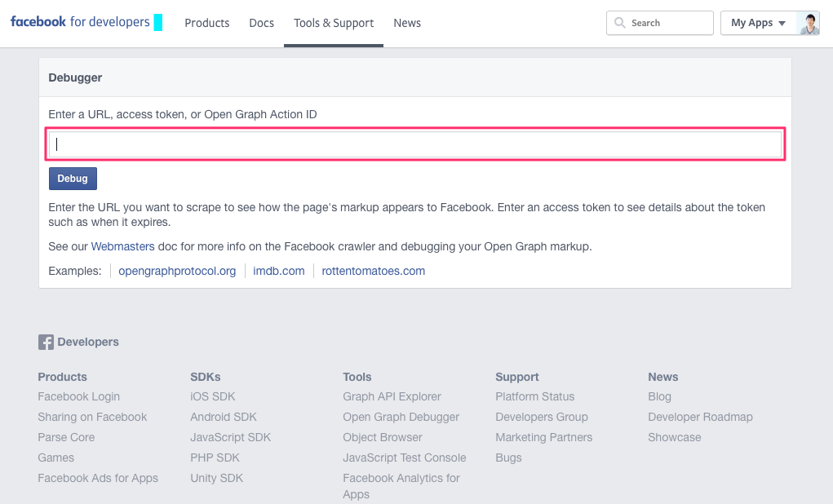Open the JavaScript Test Console link
The height and width of the screenshot is (504, 833).
405,458
